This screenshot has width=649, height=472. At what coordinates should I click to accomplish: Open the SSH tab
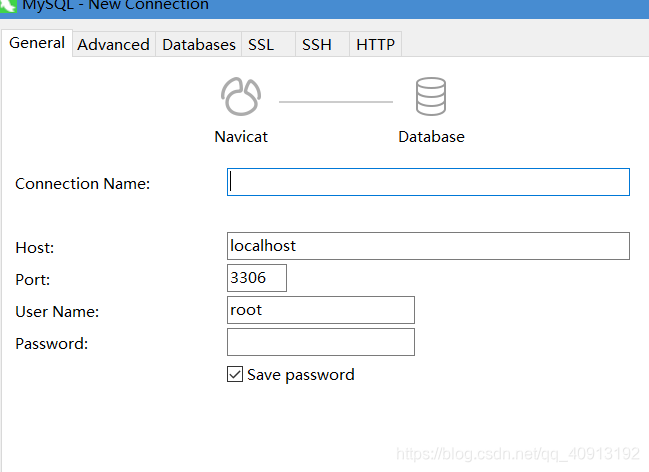[x=322, y=44]
